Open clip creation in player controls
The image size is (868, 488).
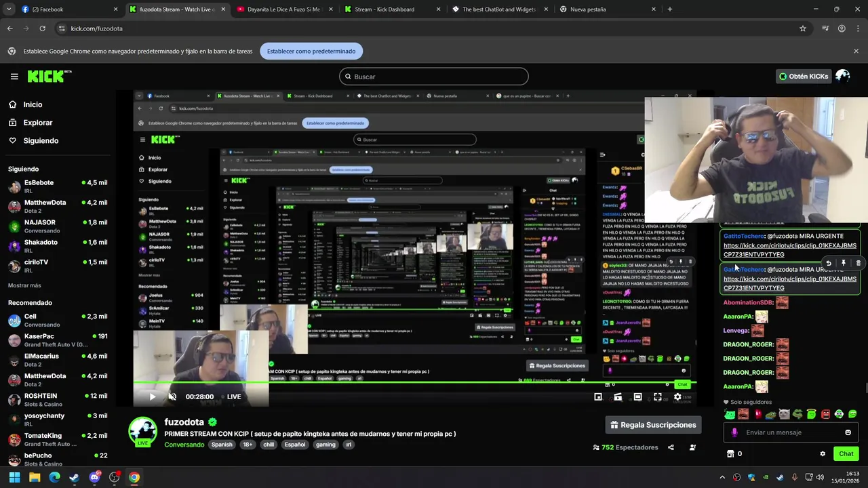618,396
